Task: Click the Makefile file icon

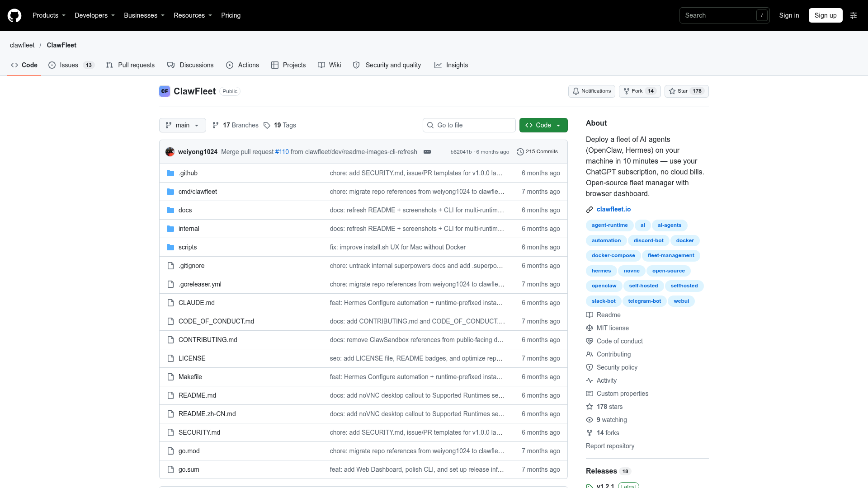Action: [x=170, y=377]
